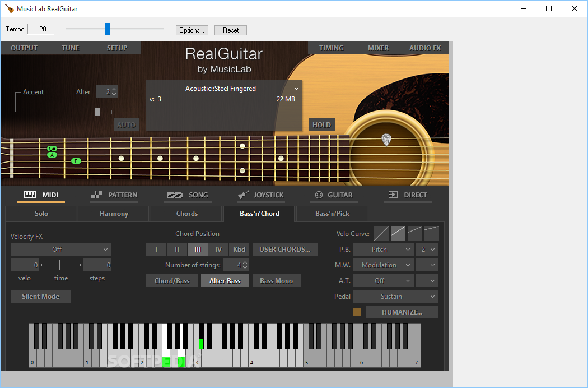The height and width of the screenshot is (388, 588).
Task: Toggle Silent Mode
Action: coord(40,297)
